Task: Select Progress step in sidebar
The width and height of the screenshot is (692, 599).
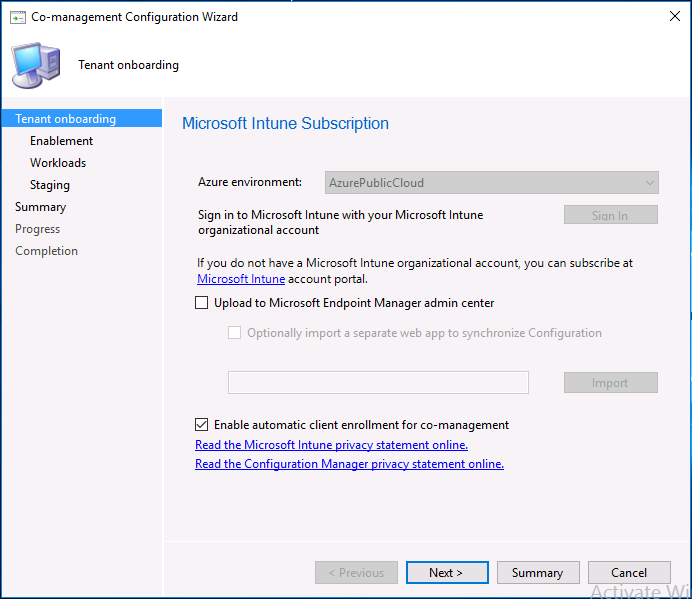Action: point(38,229)
